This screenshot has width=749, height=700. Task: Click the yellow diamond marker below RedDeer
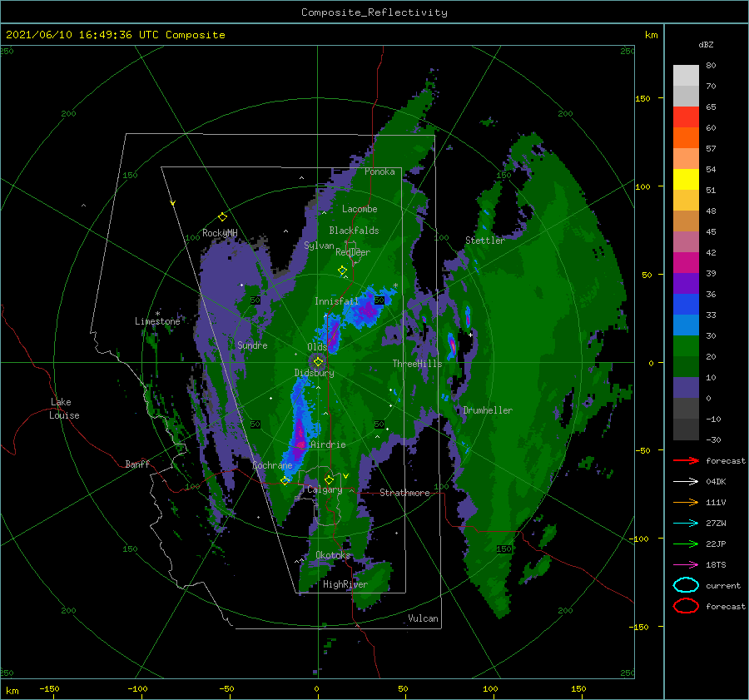[342, 270]
